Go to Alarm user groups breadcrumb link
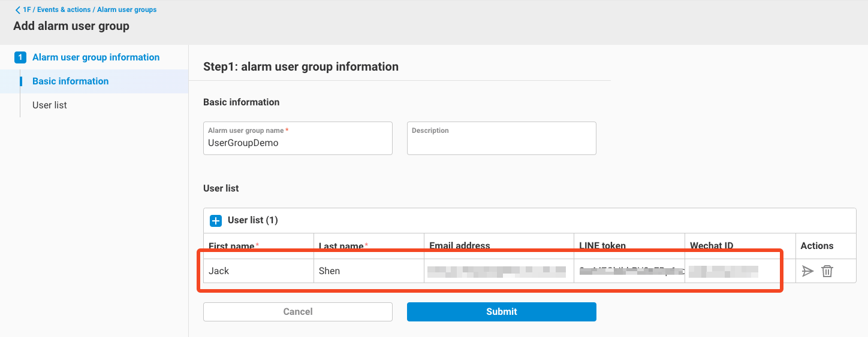This screenshot has width=868, height=337. point(126,10)
